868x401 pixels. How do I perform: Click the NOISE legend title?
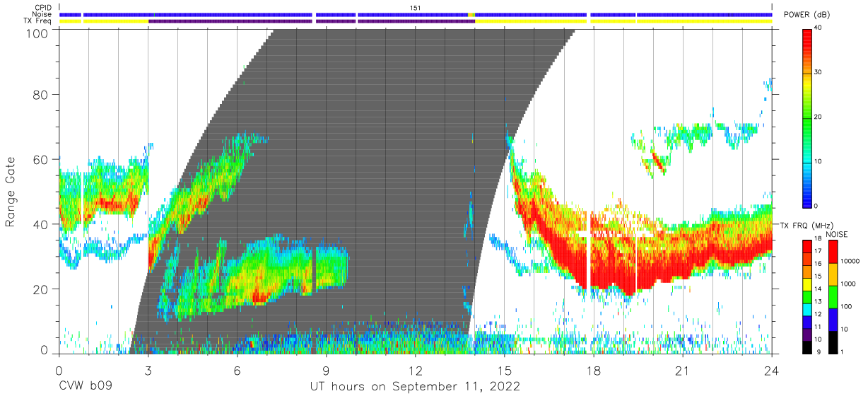(837, 234)
